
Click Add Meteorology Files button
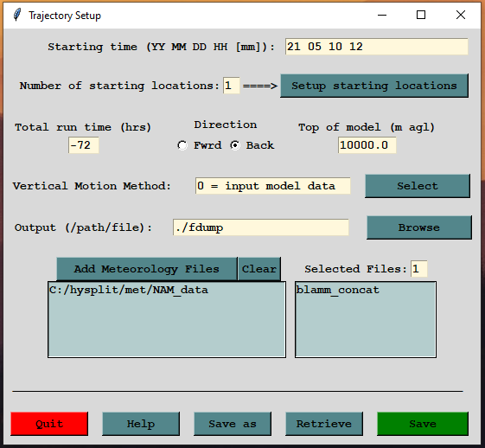click(x=147, y=269)
